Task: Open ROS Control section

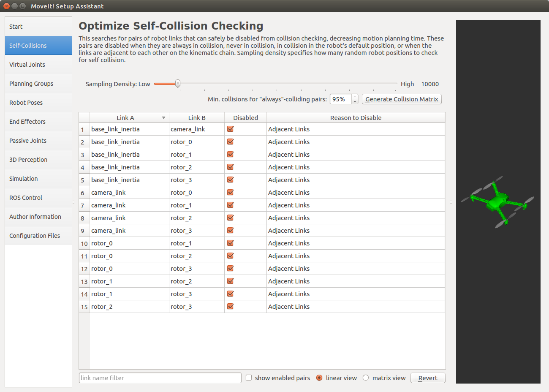Action: (38, 198)
